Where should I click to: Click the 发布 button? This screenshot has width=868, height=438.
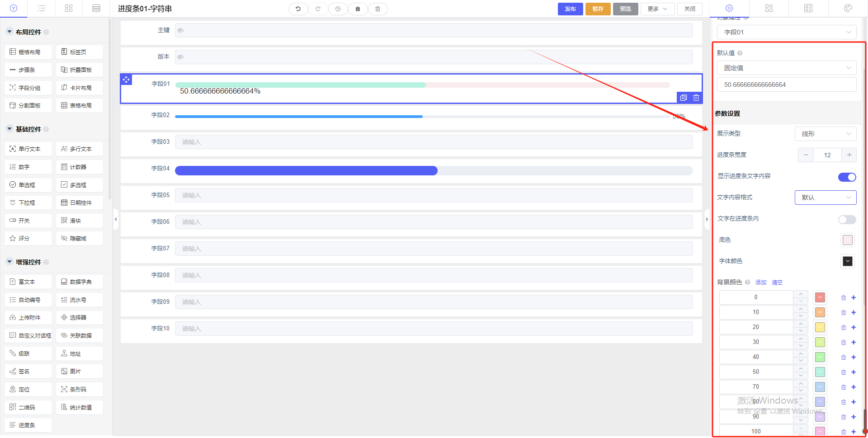click(x=570, y=9)
